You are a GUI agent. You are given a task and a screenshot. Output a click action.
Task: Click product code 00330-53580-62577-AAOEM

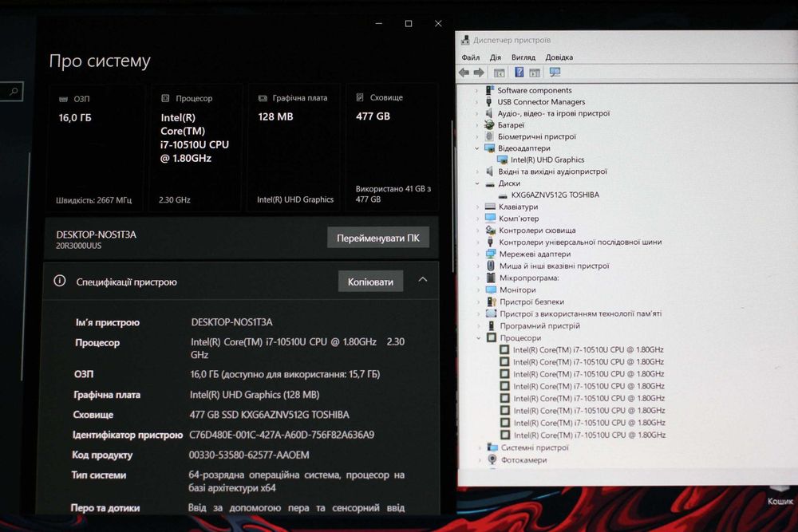click(249, 455)
